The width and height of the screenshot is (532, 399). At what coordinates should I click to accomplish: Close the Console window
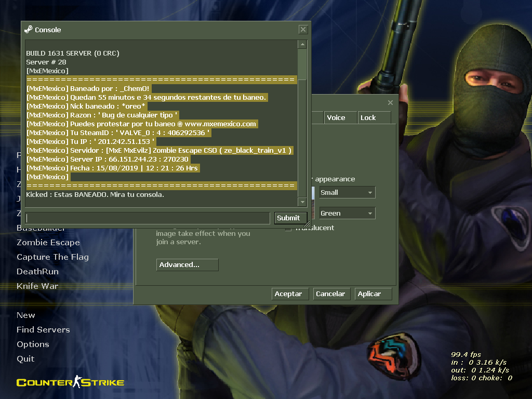pyautogui.click(x=303, y=30)
